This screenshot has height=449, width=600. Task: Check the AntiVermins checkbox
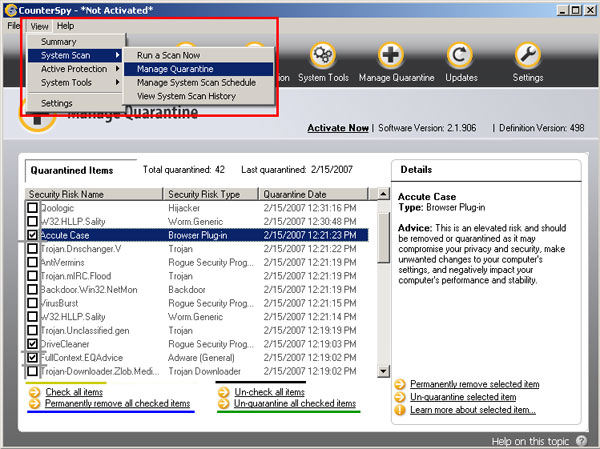coord(33,262)
